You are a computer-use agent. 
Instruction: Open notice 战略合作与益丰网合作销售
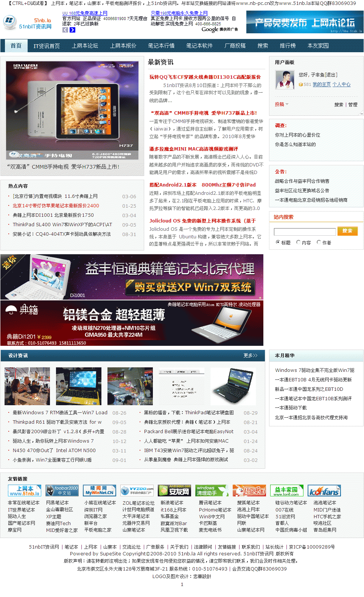click(x=302, y=181)
